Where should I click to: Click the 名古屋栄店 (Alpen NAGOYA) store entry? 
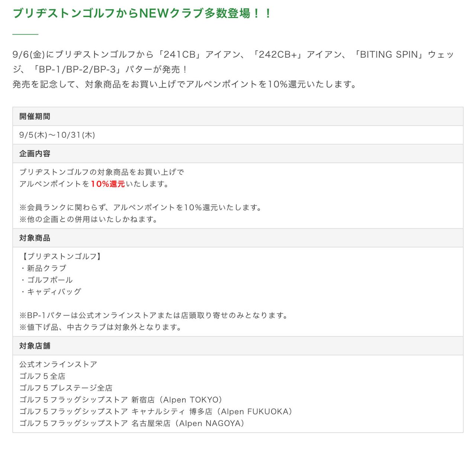(132, 423)
